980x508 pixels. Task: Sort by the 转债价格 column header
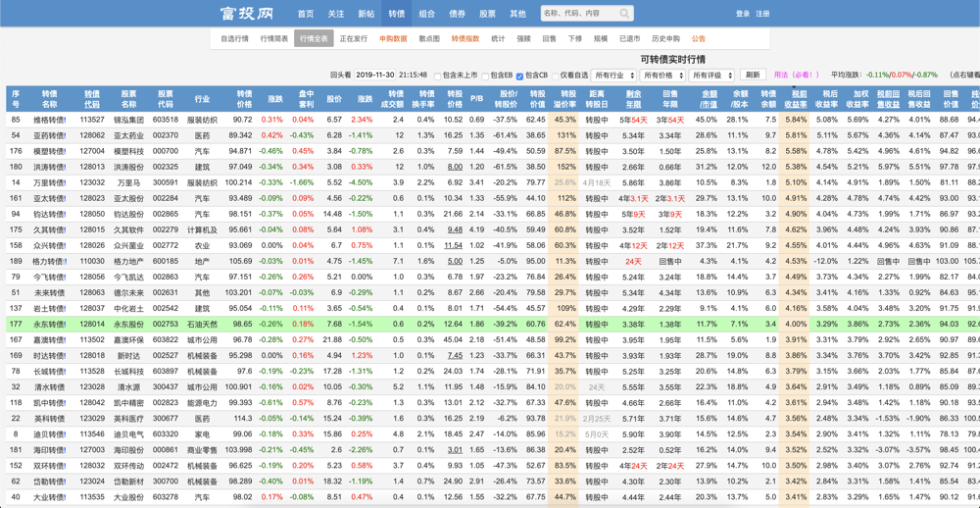(x=244, y=99)
